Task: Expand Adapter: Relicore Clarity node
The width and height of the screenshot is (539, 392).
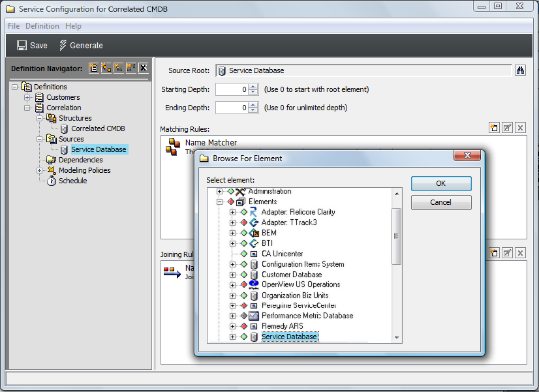Action: pyautogui.click(x=232, y=213)
